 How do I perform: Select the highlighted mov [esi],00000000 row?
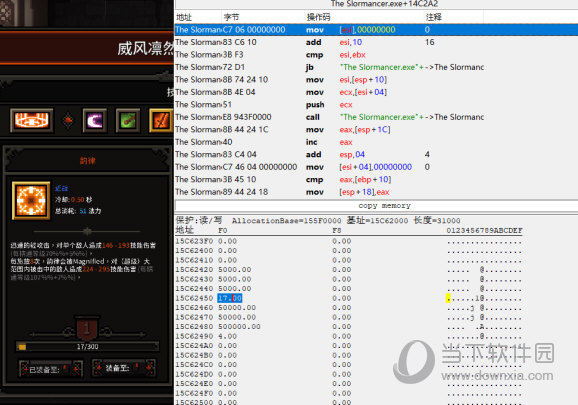tap(376, 29)
